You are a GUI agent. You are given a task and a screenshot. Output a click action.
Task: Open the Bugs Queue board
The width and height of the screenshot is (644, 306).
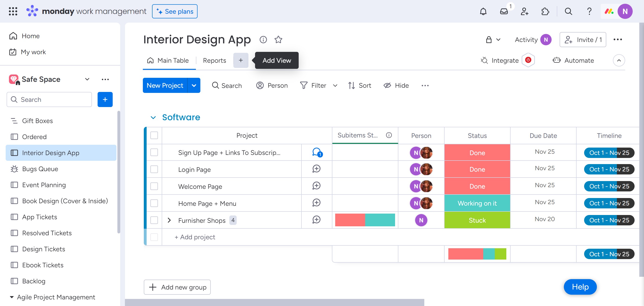[x=40, y=169]
